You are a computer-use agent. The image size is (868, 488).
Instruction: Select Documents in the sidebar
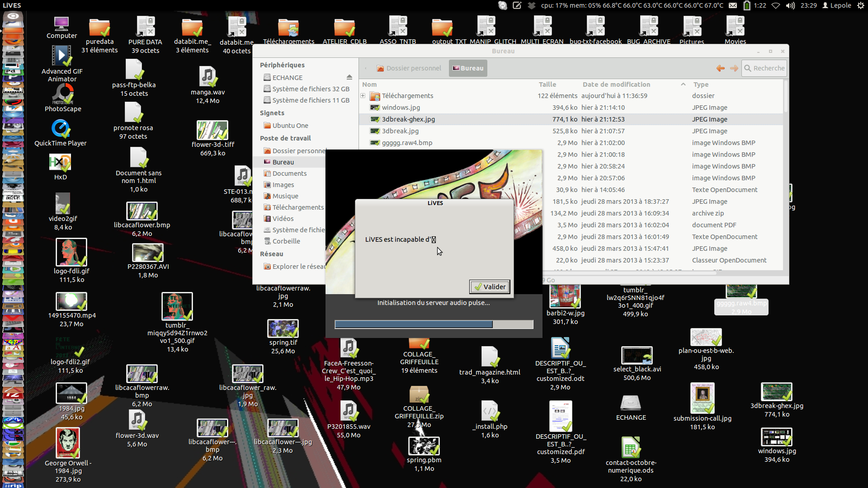click(x=289, y=174)
